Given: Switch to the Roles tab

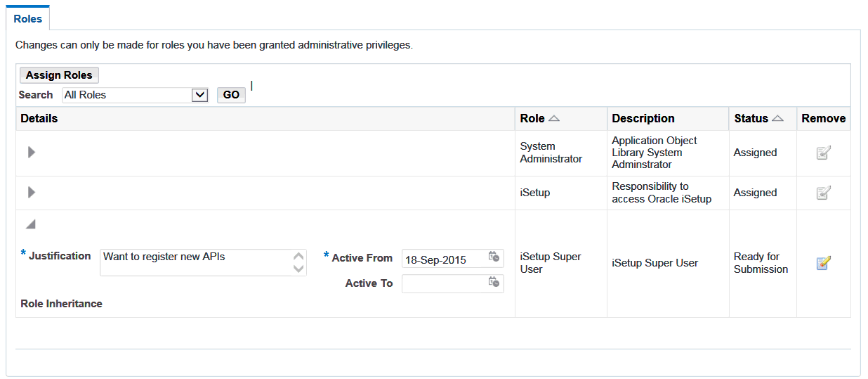Looking at the screenshot, I should pyautogui.click(x=28, y=19).
